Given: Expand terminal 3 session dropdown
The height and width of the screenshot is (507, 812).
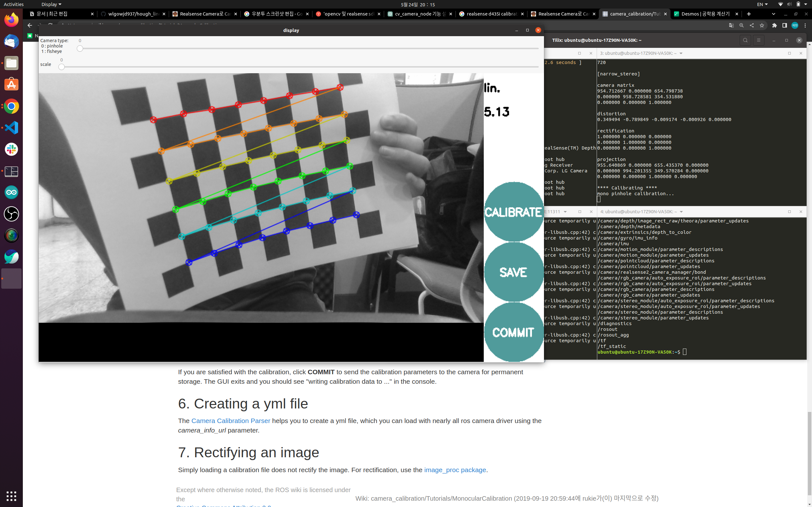Looking at the screenshot, I should (x=681, y=53).
